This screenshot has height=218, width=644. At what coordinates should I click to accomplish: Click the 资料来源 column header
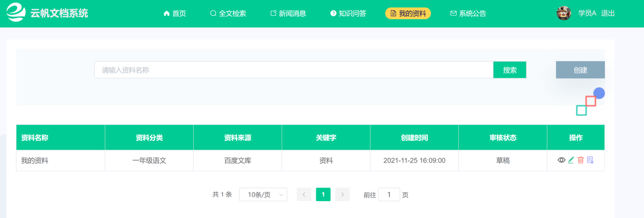tap(238, 138)
